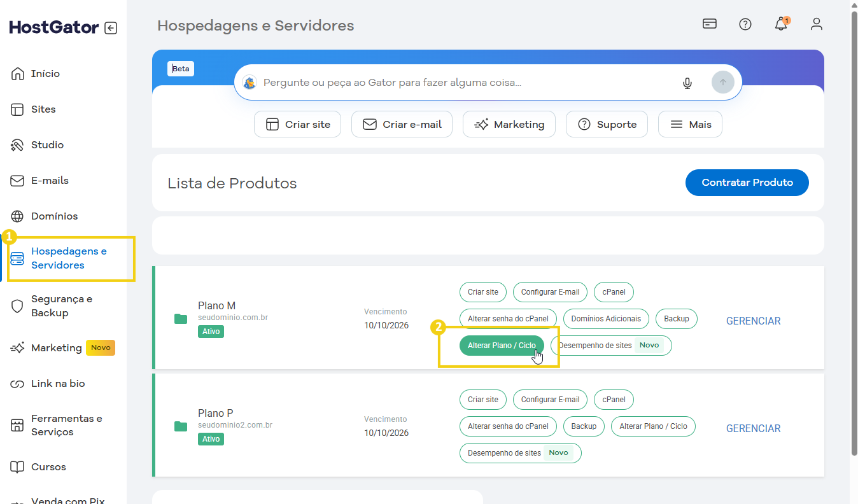Click Backup for Plano P
The height and width of the screenshot is (504, 858).
coord(584,426)
